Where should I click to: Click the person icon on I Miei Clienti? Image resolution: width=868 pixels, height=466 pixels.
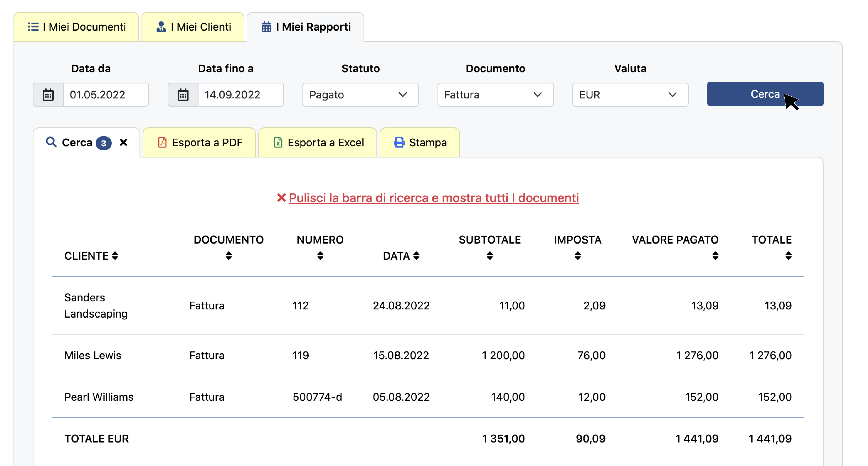click(x=161, y=27)
